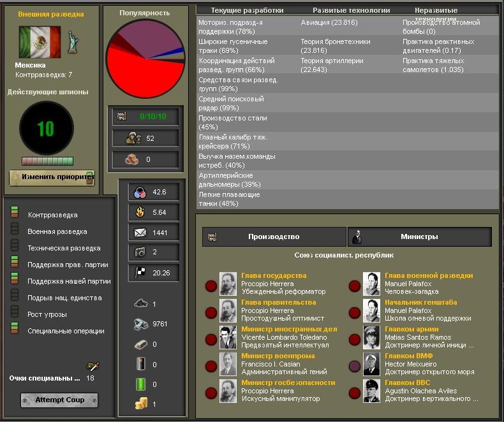The image size is (504, 422).
Task: Toggle Поддержка прав. партии priority indicator
Action: [x=15, y=262]
